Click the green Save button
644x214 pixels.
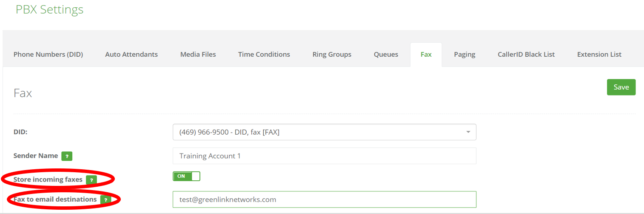click(621, 87)
